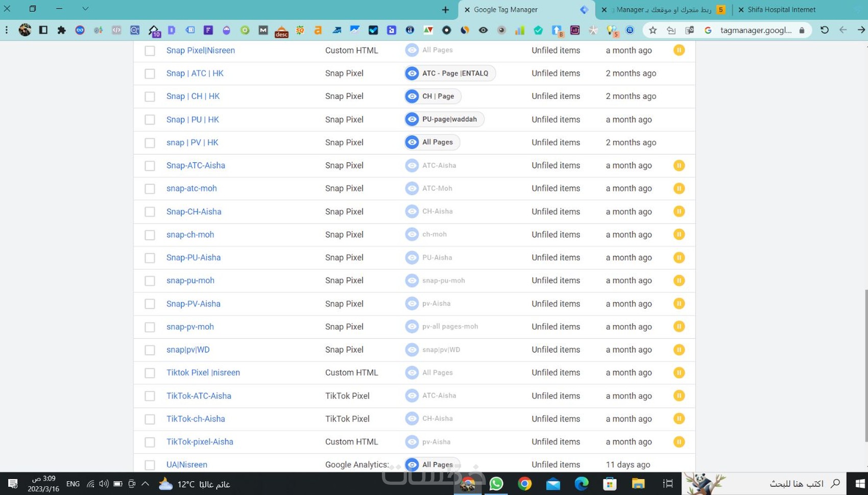The image size is (868, 495).
Task: Tick the checkbox for Snap | ATC | HK
Action: tap(150, 73)
